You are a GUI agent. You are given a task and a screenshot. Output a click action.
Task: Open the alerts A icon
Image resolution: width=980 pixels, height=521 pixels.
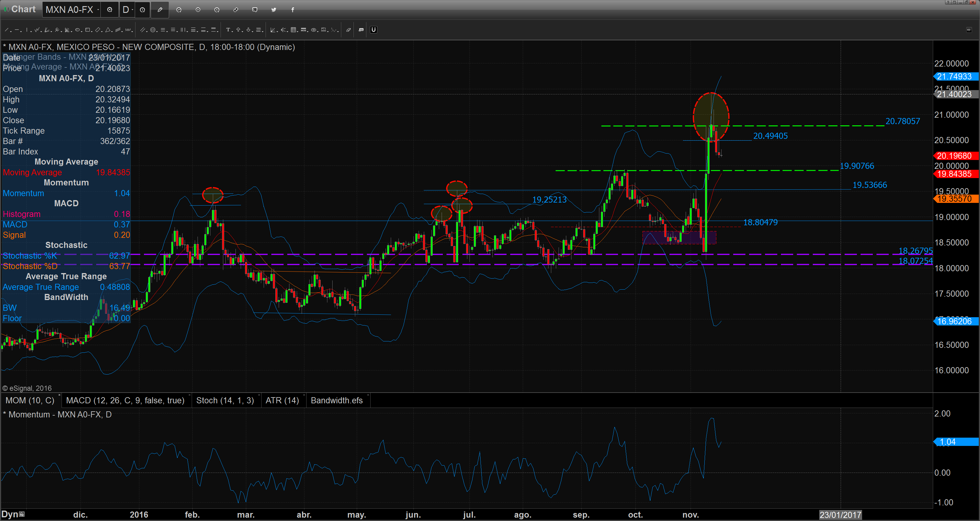point(217,10)
